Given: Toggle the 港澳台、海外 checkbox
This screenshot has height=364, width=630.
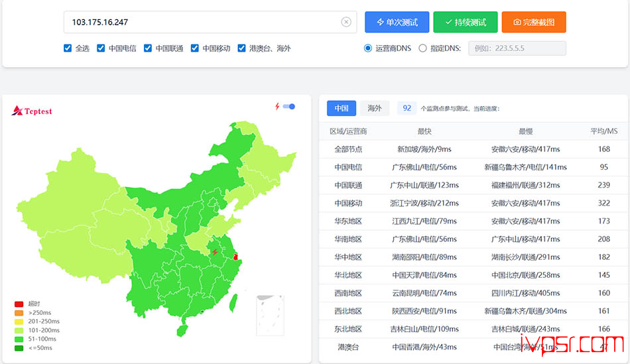Looking at the screenshot, I should [241, 48].
